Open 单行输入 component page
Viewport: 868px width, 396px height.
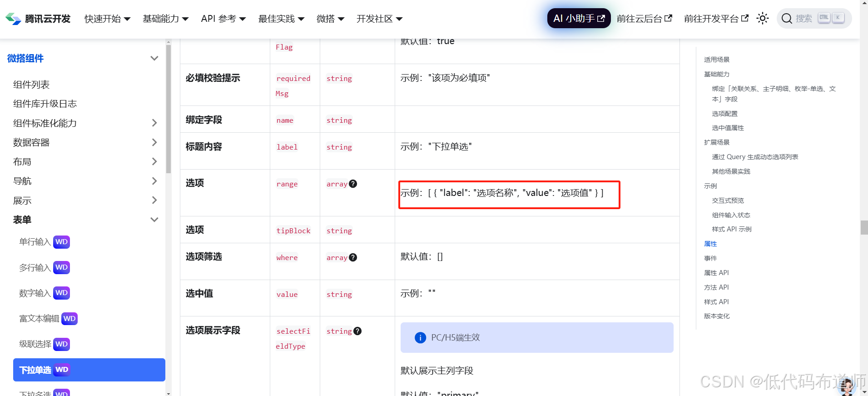[x=35, y=242]
